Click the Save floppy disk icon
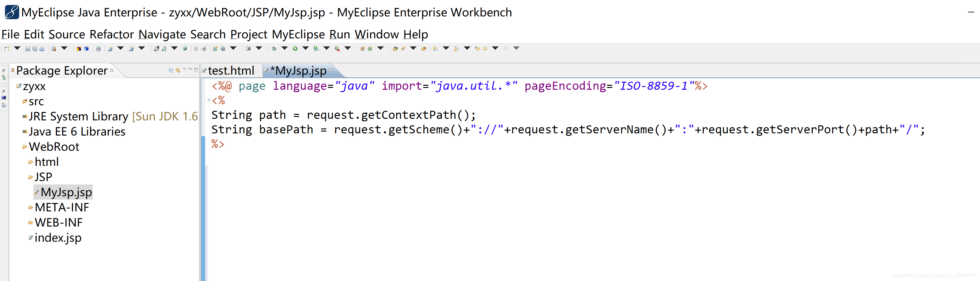 [28, 49]
